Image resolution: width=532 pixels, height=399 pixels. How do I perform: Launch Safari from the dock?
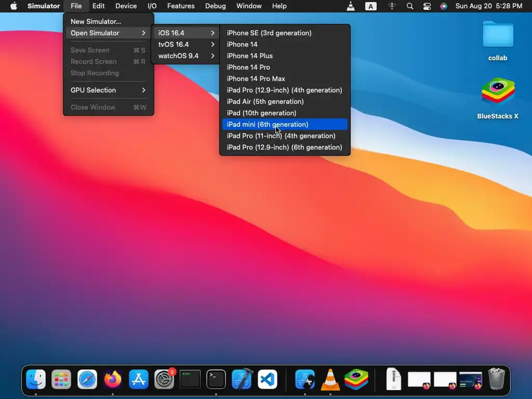point(87,379)
